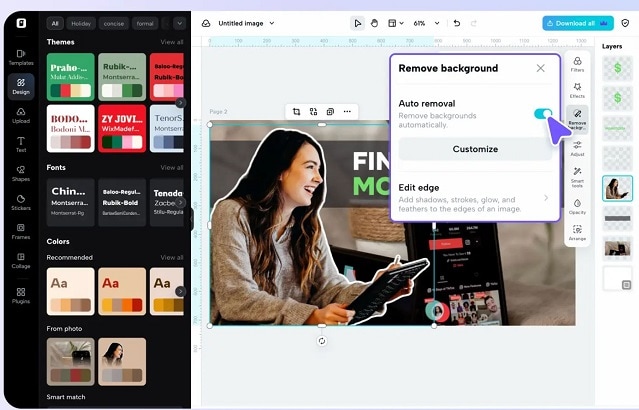Activate the pointer select tool
This screenshot has height=410, width=639.
(x=357, y=23)
